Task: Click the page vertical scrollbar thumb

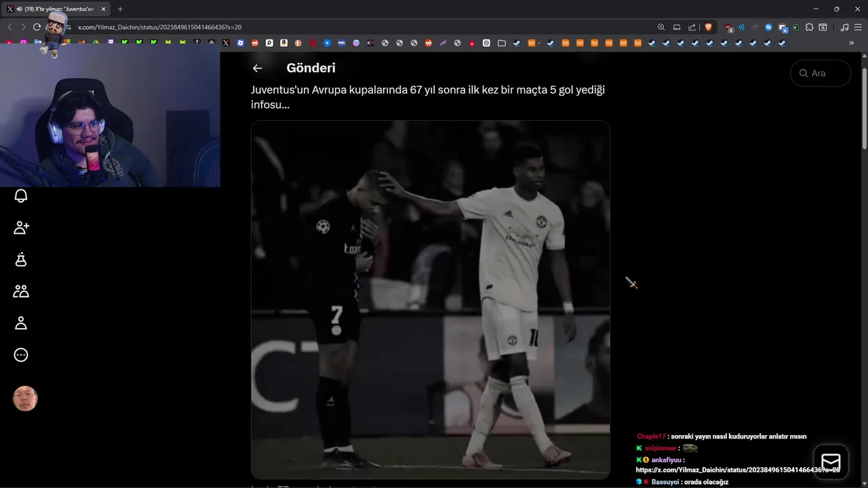Action: pyautogui.click(x=864, y=108)
